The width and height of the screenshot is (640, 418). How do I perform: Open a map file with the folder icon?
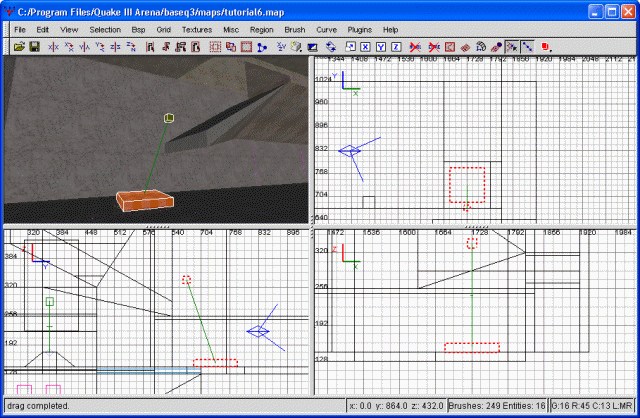click(x=19, y=47)
